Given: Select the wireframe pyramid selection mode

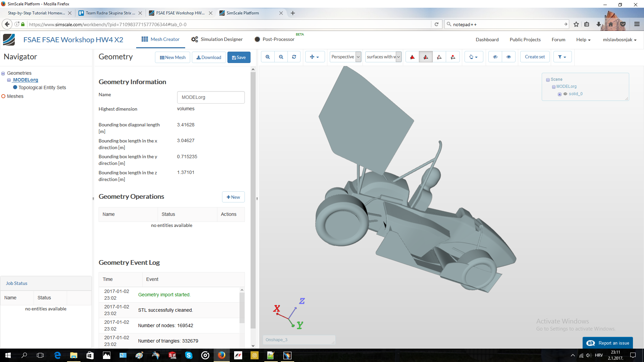Looking at the screenshot, I should [x=439, y=57].
